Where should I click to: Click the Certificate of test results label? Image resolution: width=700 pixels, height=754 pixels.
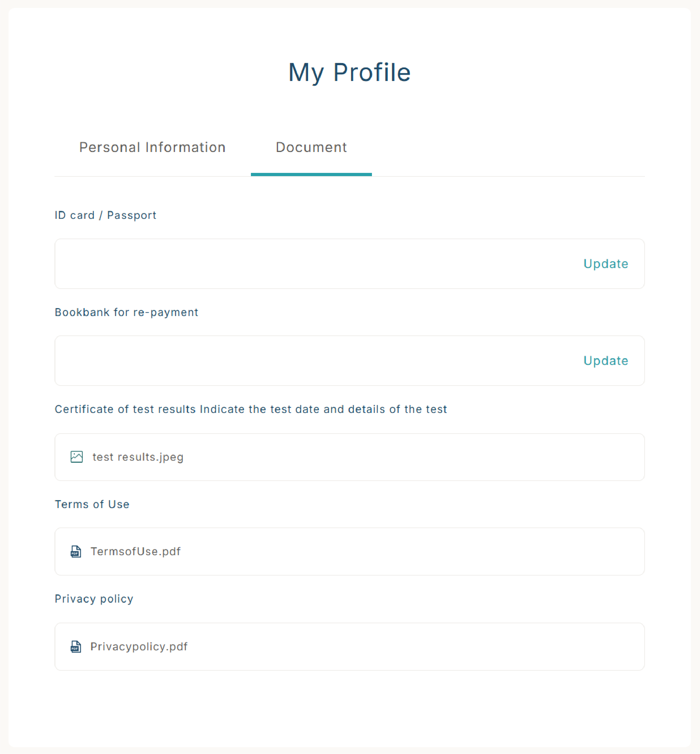[x=251, y=409]
